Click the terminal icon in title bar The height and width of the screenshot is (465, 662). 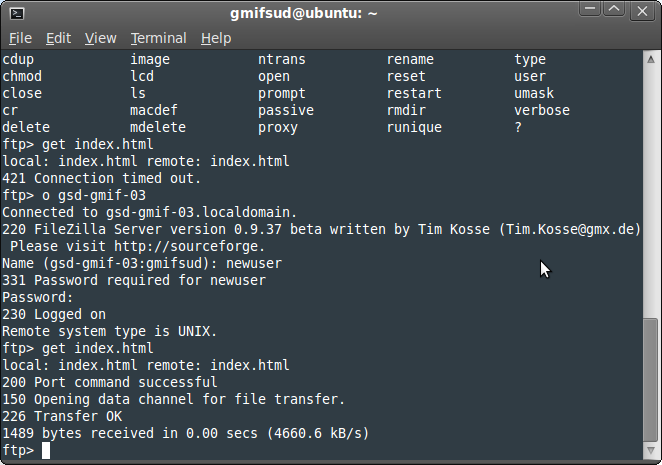pos(17,14)
